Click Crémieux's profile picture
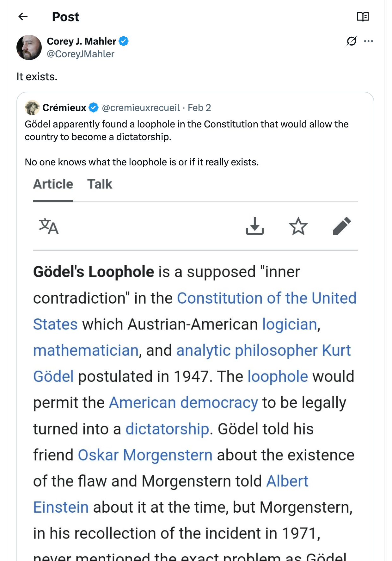Image resolution: width=392 pixels, height=561 pixels. tap(32, 108)
